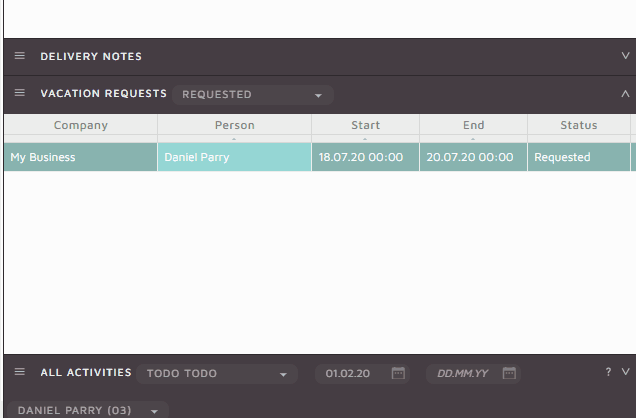Viewport: 636px width, 418px height.
Task: Open the Requested status filter dropdown
Action: click(253, 94)
